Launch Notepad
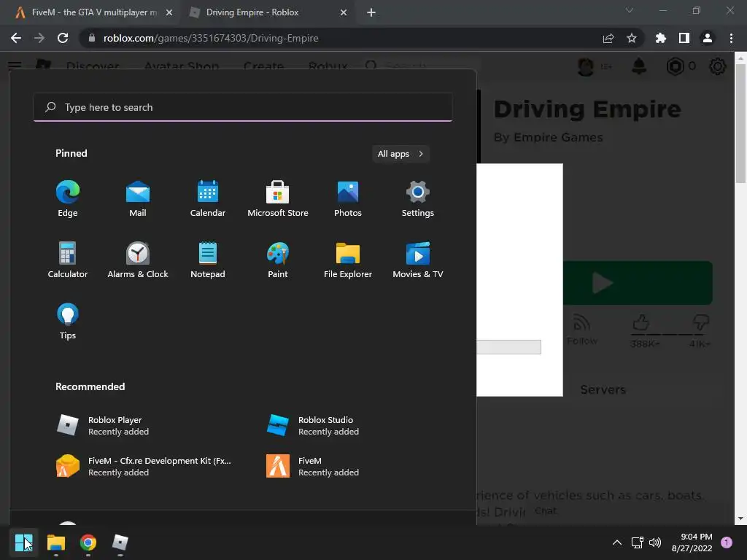Viewport: 747px width, 560px height. (x=208, y=260)
